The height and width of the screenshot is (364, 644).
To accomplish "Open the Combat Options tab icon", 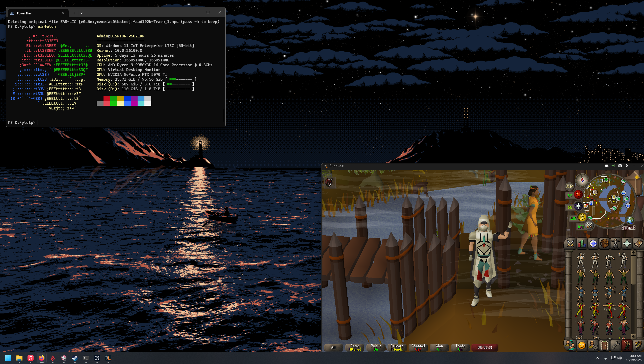I will (x=570, y=244).
